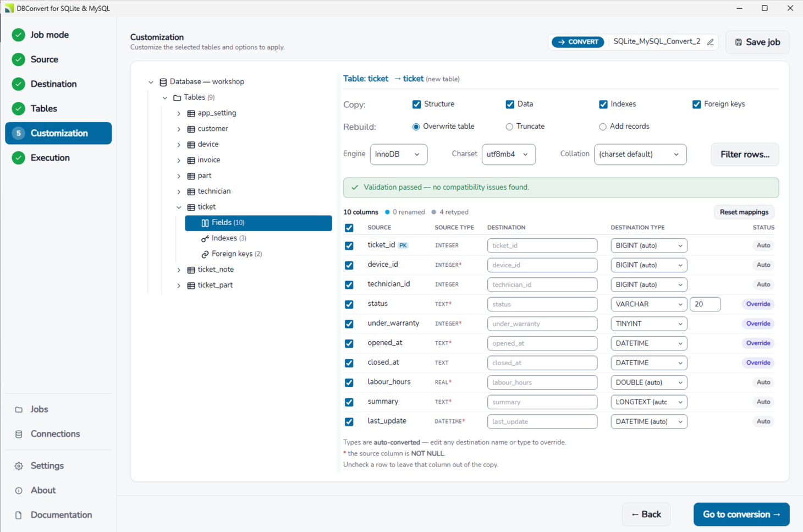This screenshot has height=532, width=803.
Task: Open the VARCHAR type dropdown for status
Action: pyautogui.click(x=648, y=304)
